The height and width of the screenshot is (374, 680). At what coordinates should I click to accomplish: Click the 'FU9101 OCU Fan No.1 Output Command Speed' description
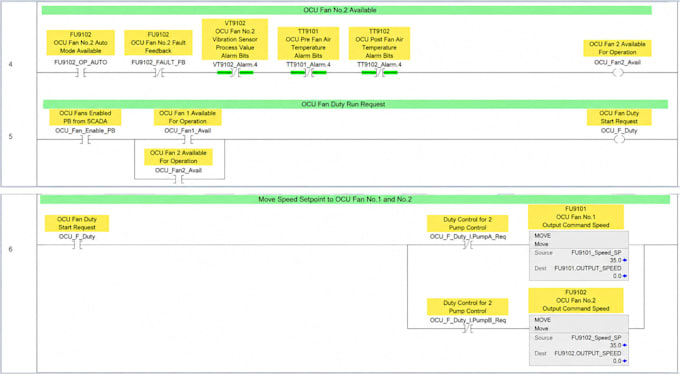tap(576, 217)
